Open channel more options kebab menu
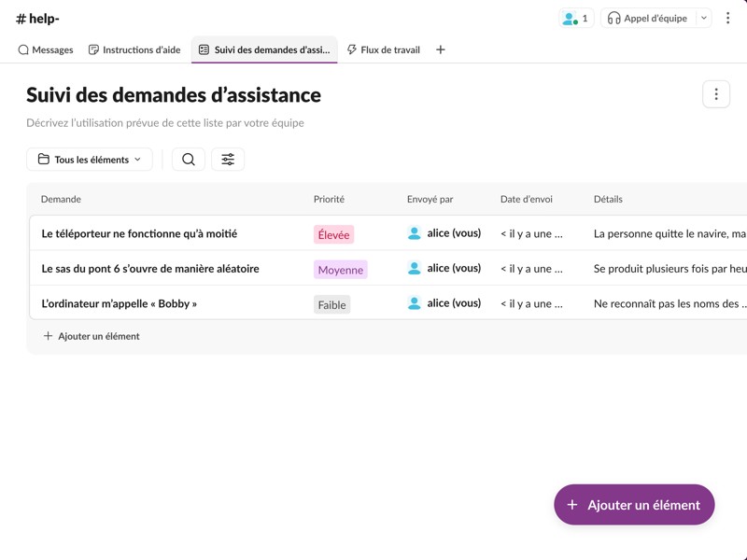This screenshot has width=747, height=560. [728, 18]
